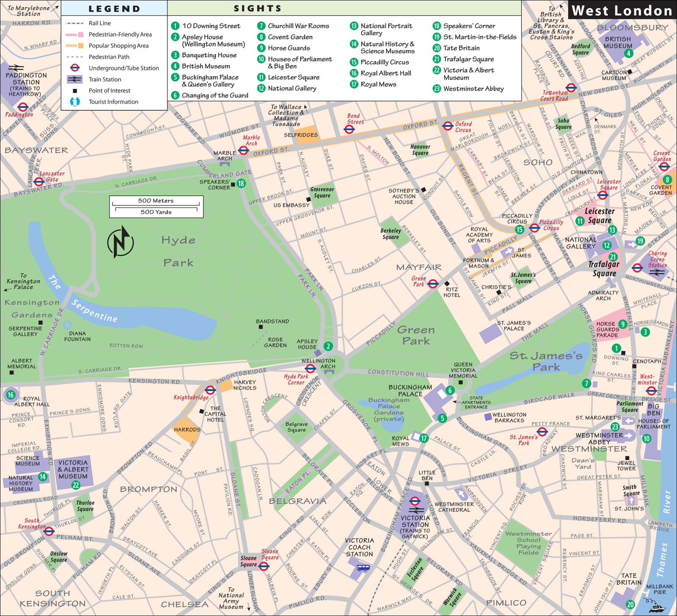Click the 'West London' title banner
The height and width of the screenshot is (616, 677).
click(x=622, y=11)
